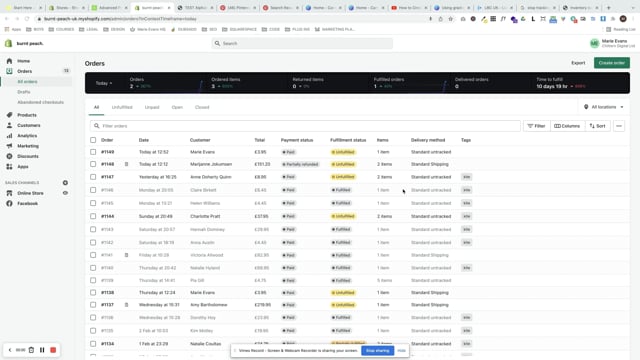Tick the checkbox for Clare Birkett's order
The height and width of the screenshot is (360, 640).
[93, 190]
